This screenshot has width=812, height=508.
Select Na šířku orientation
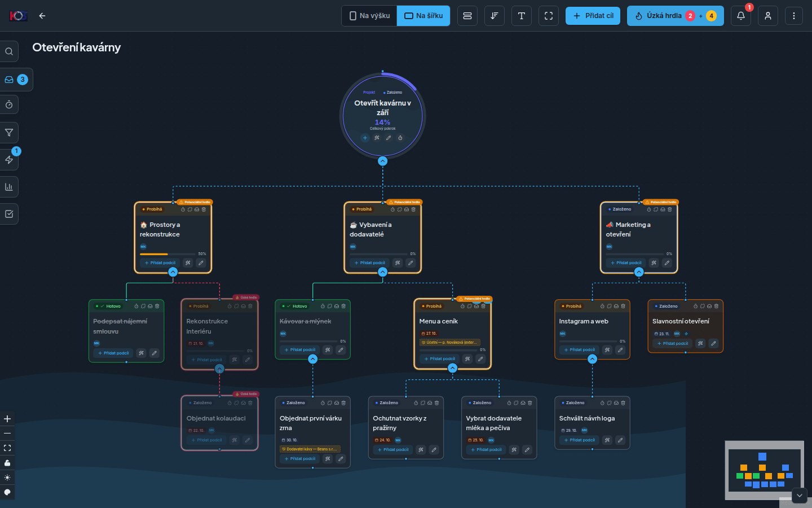pyautogui.click(x=423, y=16)
